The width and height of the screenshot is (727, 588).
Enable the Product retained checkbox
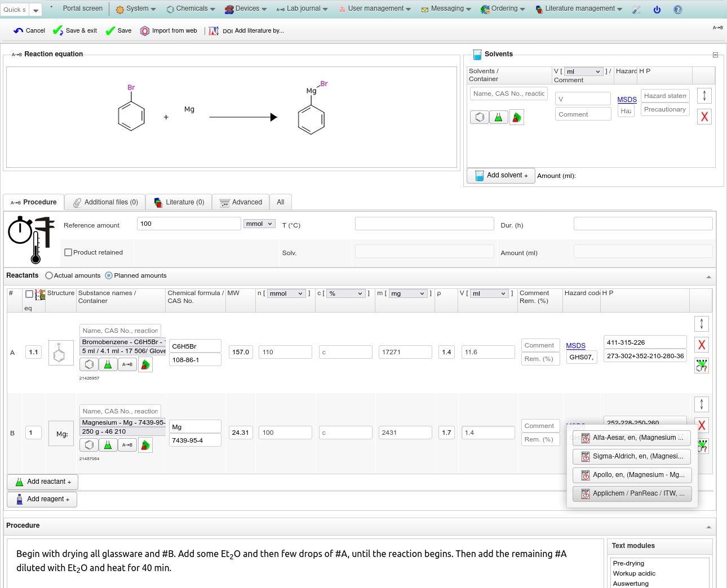[68, 252]
